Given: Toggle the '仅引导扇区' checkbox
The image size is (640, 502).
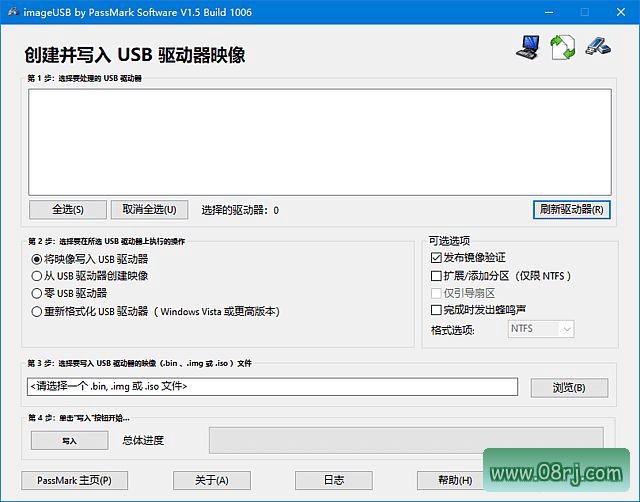Looking at the screenshot, I should [x=436, y=293].
